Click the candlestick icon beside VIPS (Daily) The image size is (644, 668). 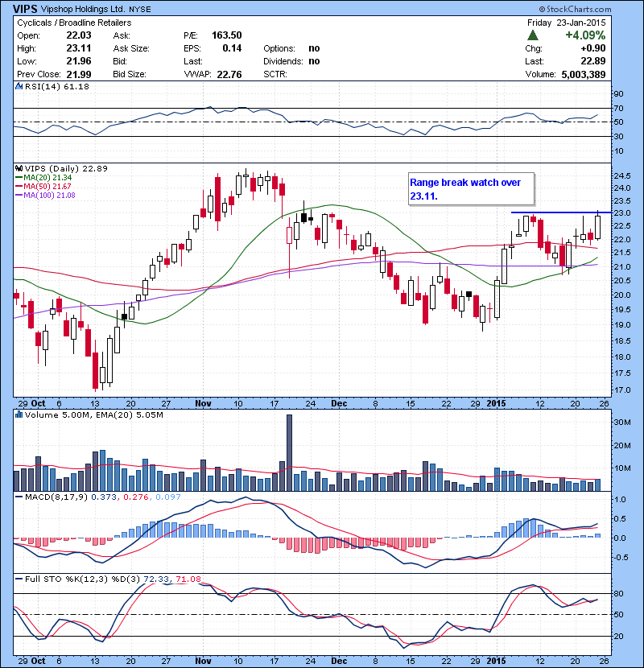pyautogui.click(x=19, y=168)
